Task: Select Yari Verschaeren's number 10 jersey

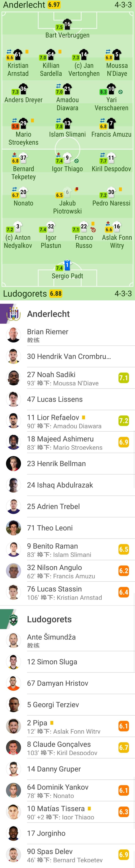Action: [x=111, y=89]
